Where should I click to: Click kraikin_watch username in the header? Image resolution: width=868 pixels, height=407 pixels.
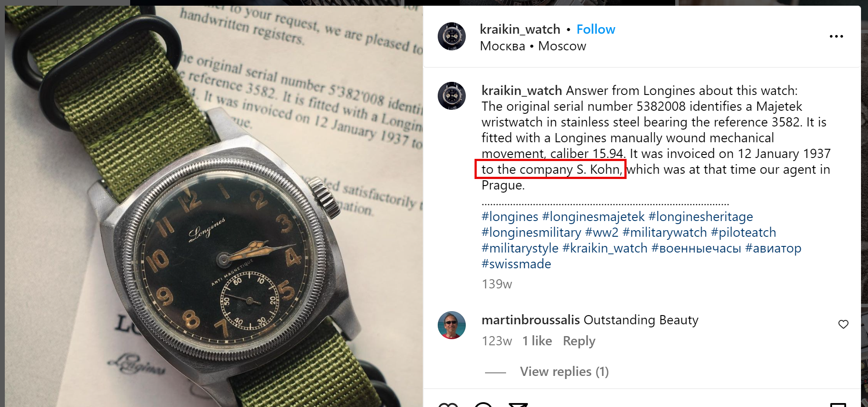[520, 29]
